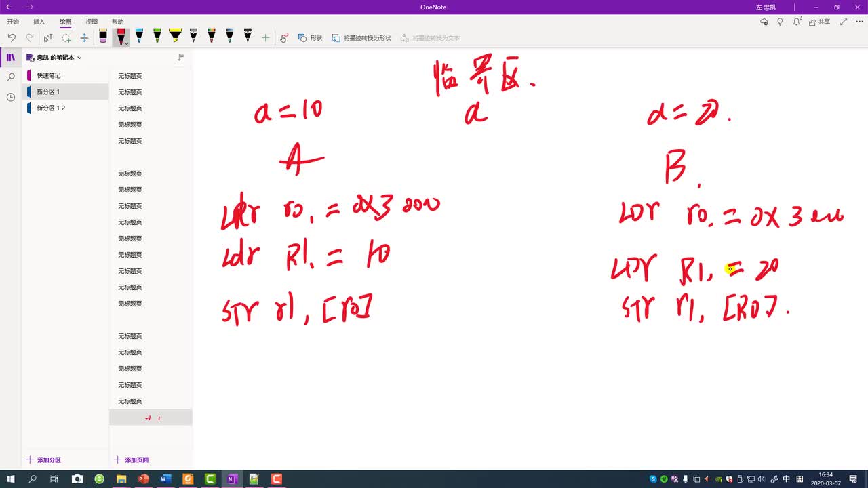This screenshot has width=868, height=488.
Task: Click the 共享 share button
Action: coord(819,22)
